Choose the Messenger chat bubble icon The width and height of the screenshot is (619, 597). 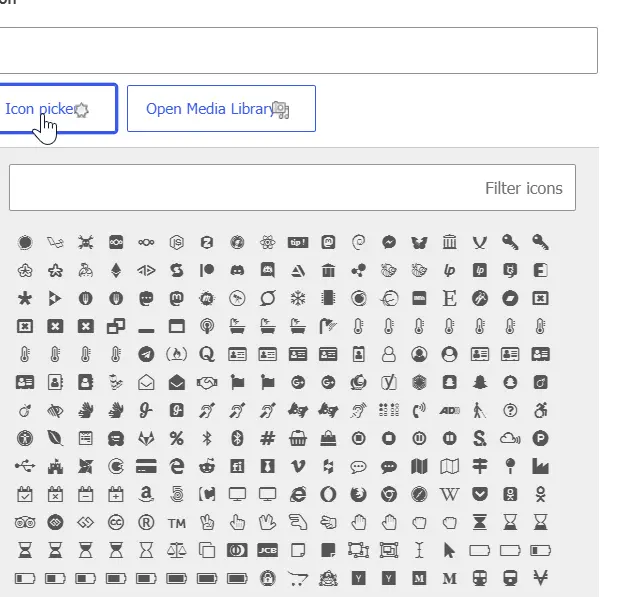[x=389, y=242]
